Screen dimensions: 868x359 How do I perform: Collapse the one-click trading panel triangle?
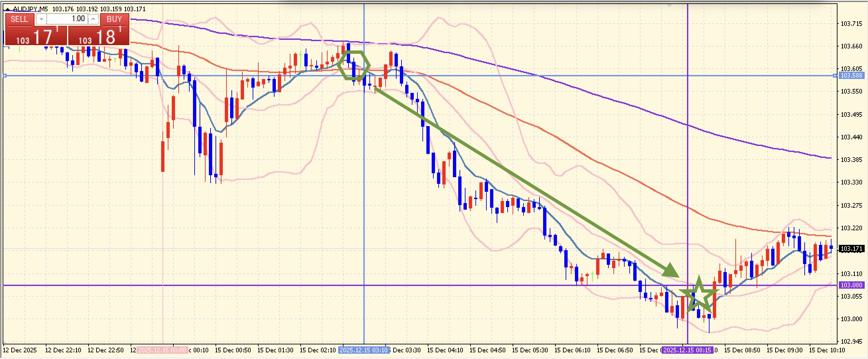point(7,9)
